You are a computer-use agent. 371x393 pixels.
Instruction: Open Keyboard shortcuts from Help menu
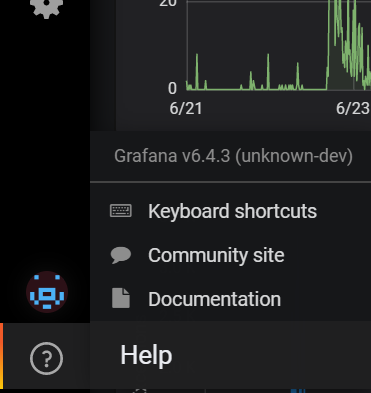point(232,211)
